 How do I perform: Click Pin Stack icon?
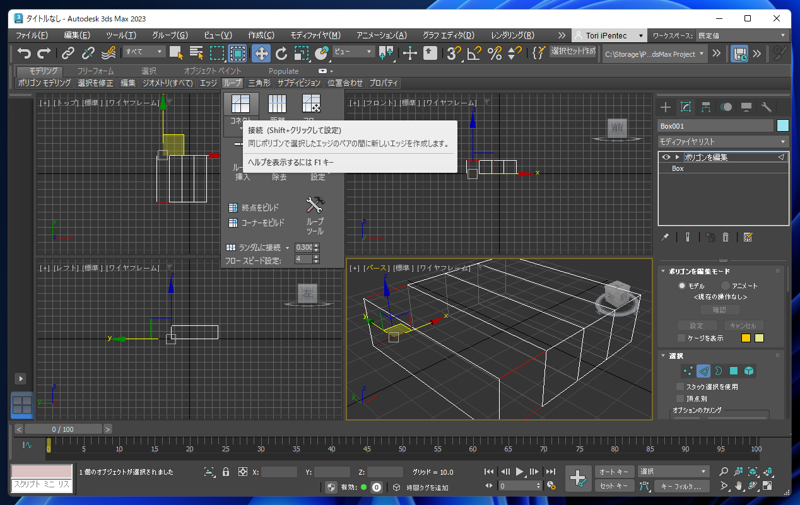point(665,237)
